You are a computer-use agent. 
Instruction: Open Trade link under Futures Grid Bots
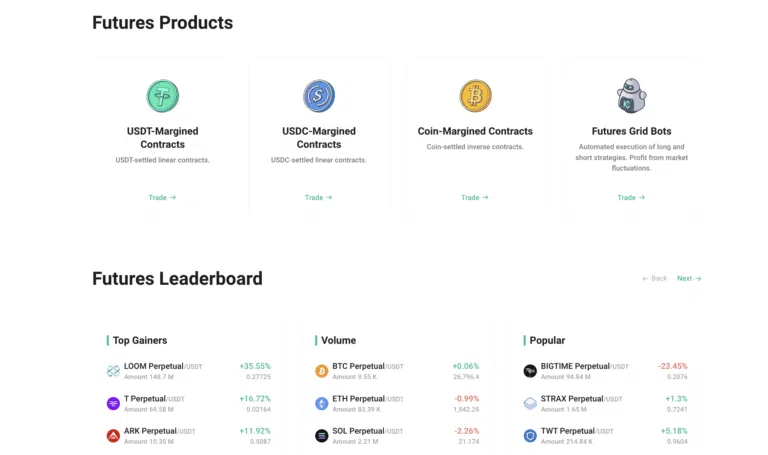tap(630, 197)
